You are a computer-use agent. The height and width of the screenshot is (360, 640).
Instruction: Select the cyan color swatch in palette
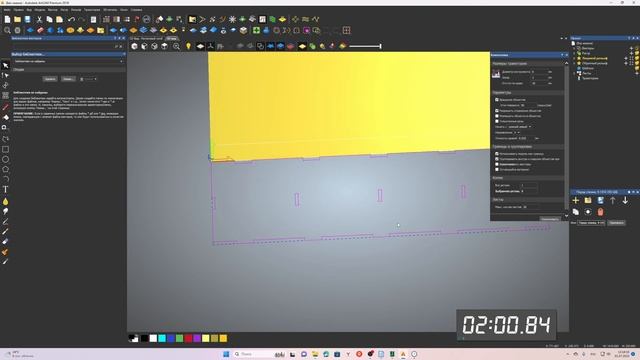(162, 338)
